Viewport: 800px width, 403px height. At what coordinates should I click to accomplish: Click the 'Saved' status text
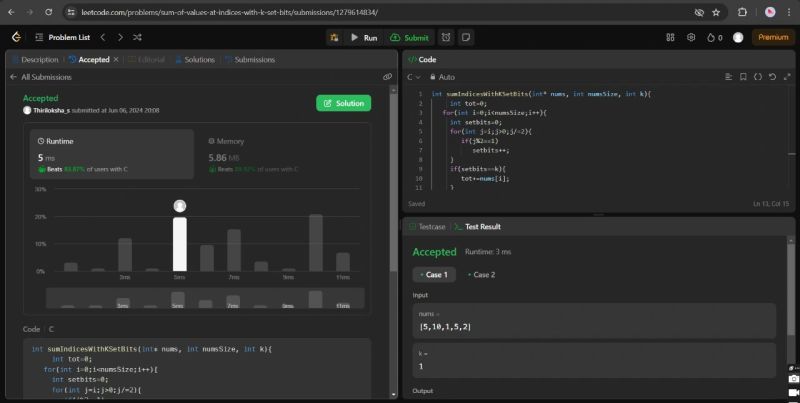point(416,204)
